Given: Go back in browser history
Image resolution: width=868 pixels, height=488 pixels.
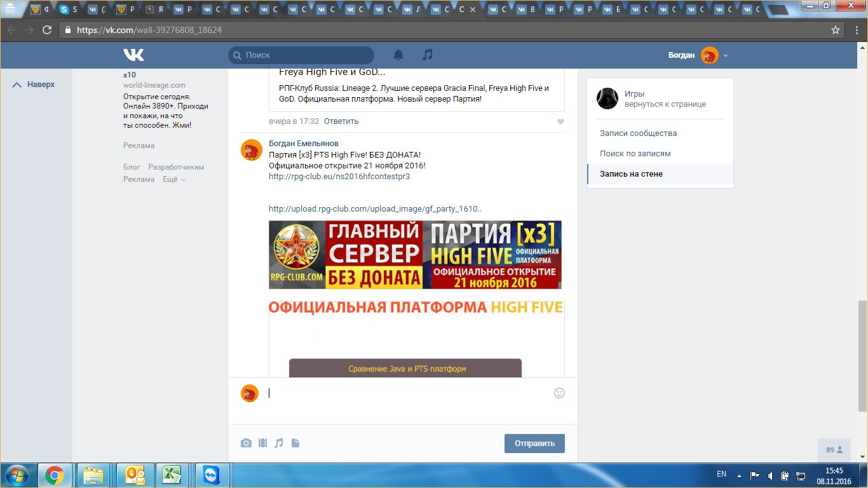Looking at the screenshot, I should (11, 30).
